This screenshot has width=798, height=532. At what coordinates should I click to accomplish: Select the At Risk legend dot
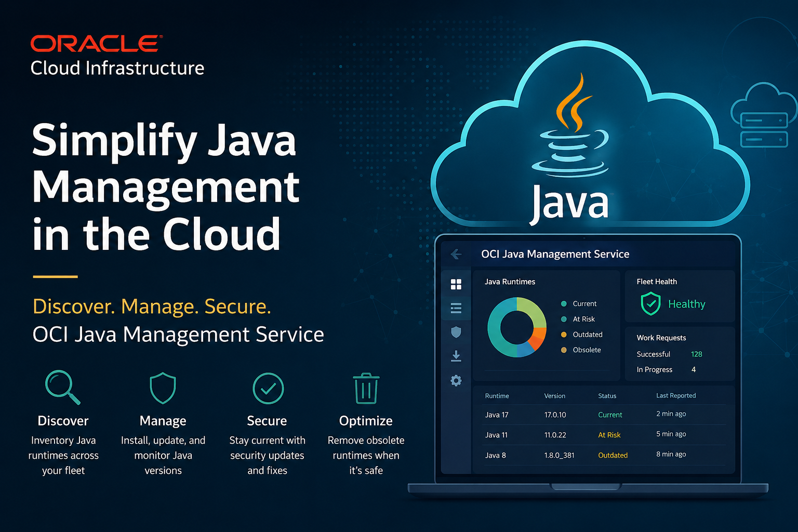(564, 319)
